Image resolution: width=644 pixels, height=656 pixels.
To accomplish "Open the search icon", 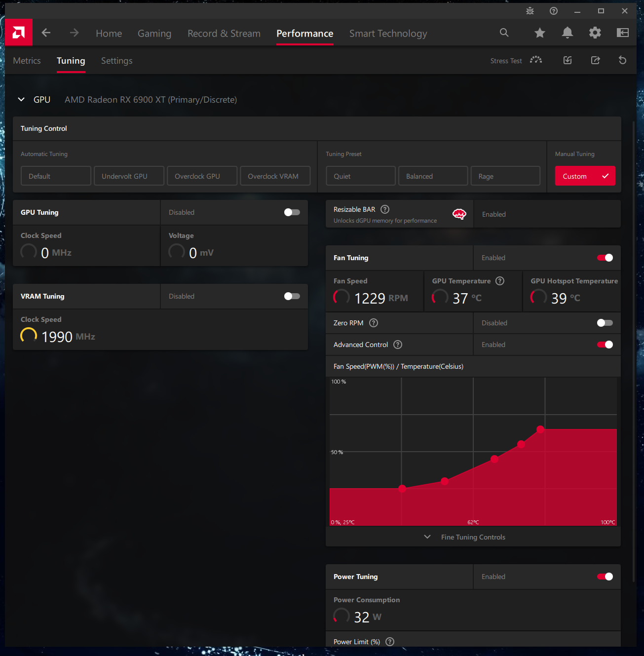I will (x=504, y=33).
